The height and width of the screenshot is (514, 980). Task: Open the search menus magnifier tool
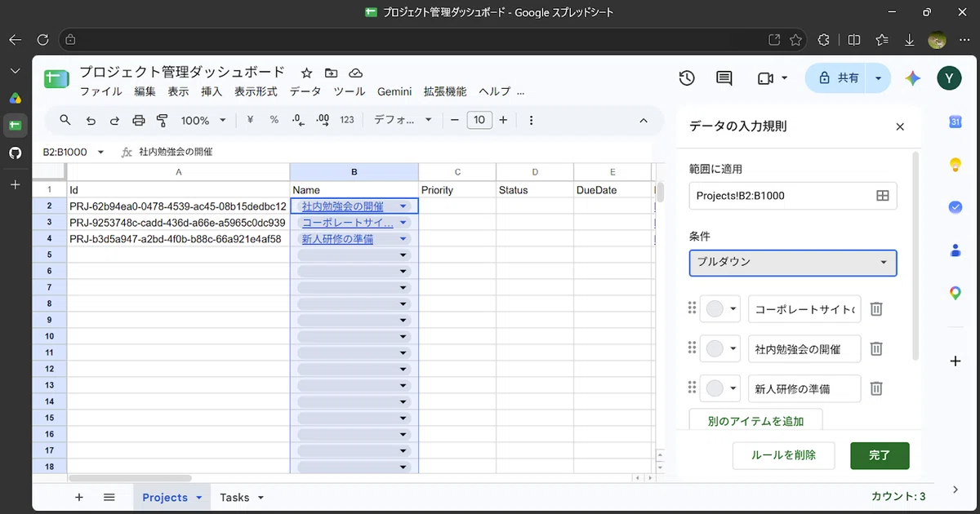(x=65, y=120)
